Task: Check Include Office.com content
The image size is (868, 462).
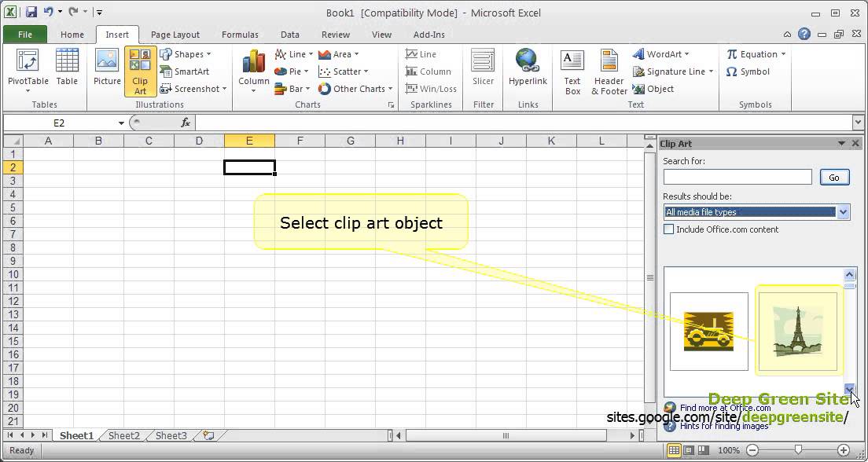Action: [669, 229]
